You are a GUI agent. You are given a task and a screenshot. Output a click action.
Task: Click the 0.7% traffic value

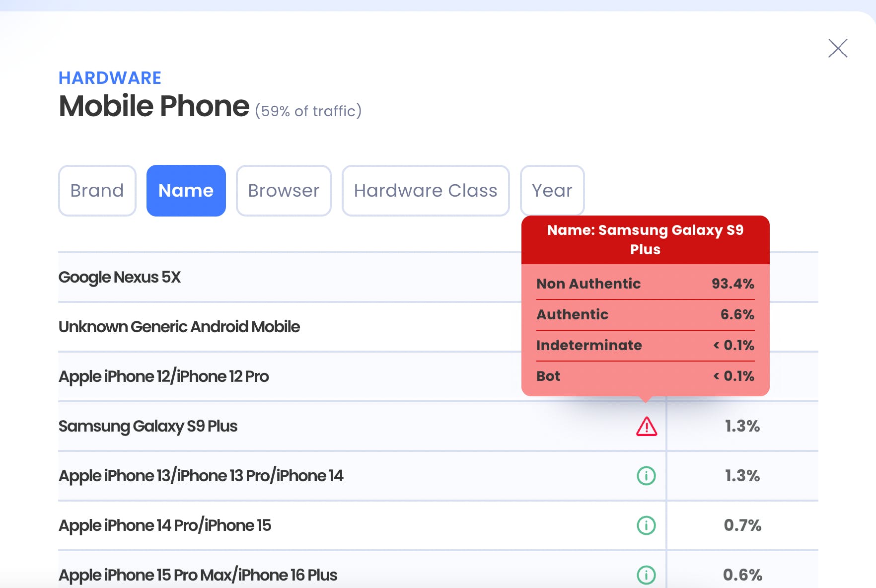[742, 525]
